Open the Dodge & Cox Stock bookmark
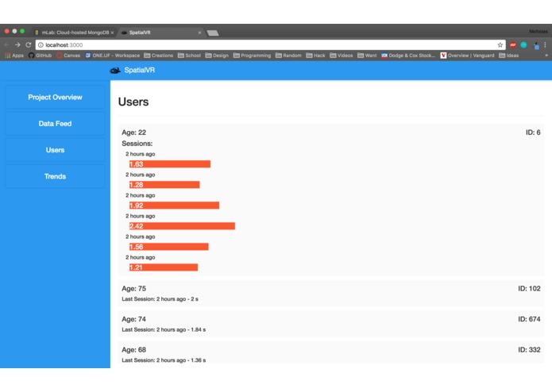Screen dimensions: 552x392 408,56
